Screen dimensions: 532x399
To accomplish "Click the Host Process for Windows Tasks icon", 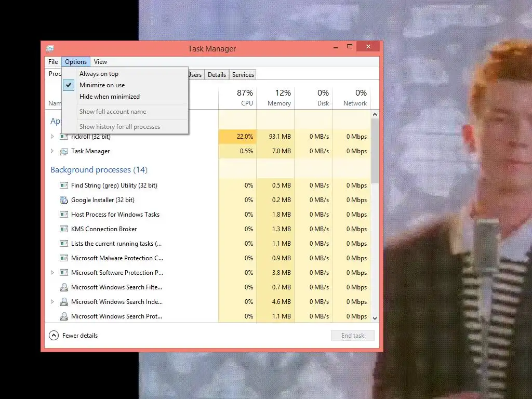I will (x=64, y=215).
